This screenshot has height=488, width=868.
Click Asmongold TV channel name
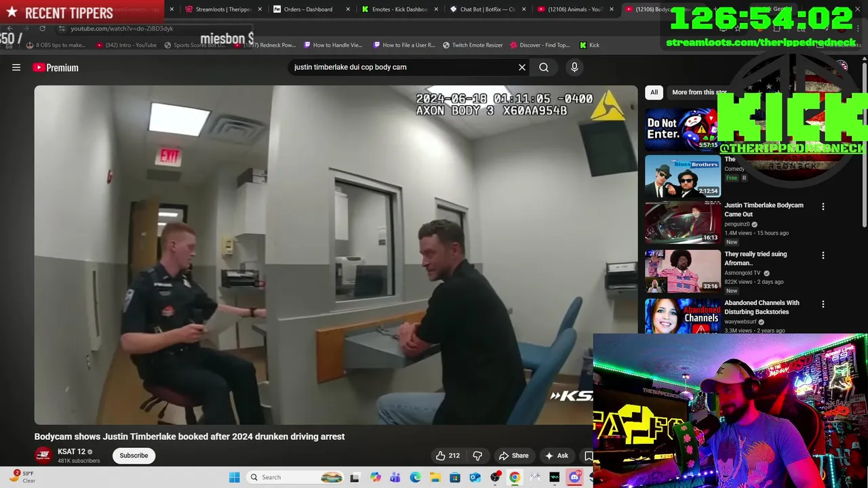click(x=743, y=273)
